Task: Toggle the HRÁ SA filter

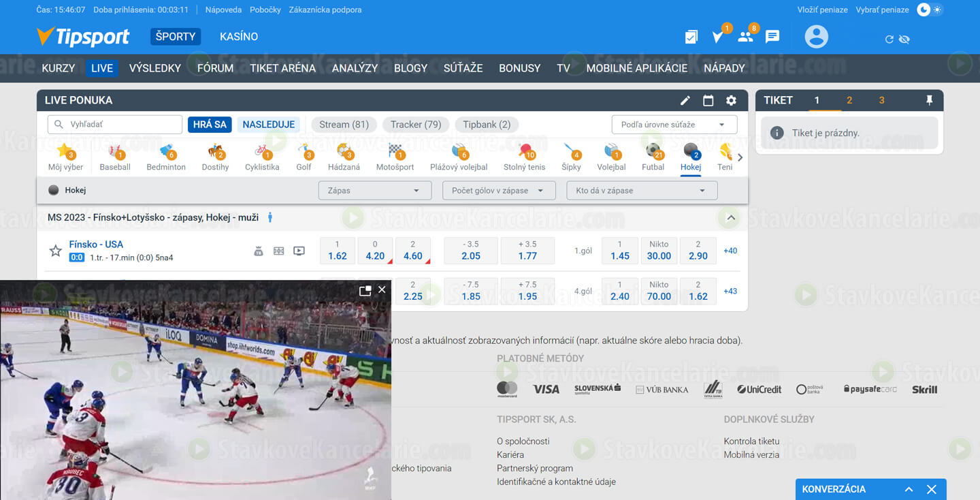Action: pos(210,125)
